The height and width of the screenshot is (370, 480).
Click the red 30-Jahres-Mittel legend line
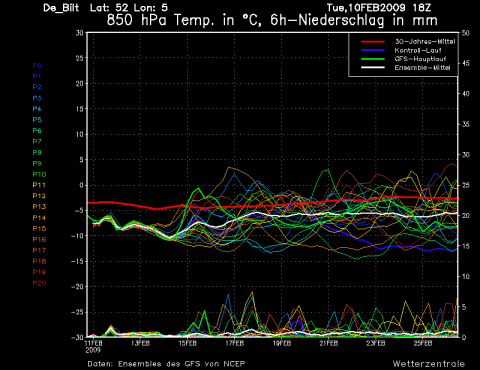pyautogui.click(x=373, y=42)
